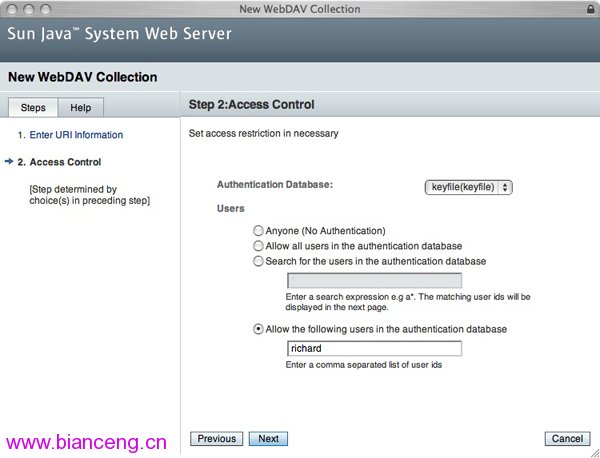Select Allow the following users radio button

click(258, 329)
